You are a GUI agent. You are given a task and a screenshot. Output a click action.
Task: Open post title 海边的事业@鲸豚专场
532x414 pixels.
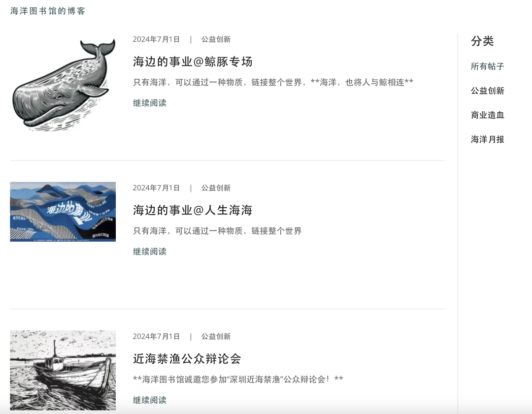193,62
